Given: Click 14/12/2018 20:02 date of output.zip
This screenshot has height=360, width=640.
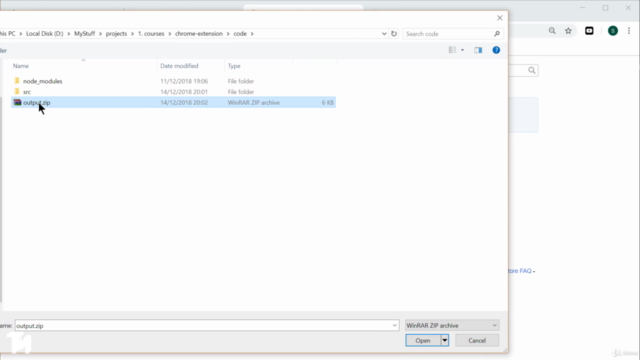Looking at the screenshot, I should click(x=184, y=102).
